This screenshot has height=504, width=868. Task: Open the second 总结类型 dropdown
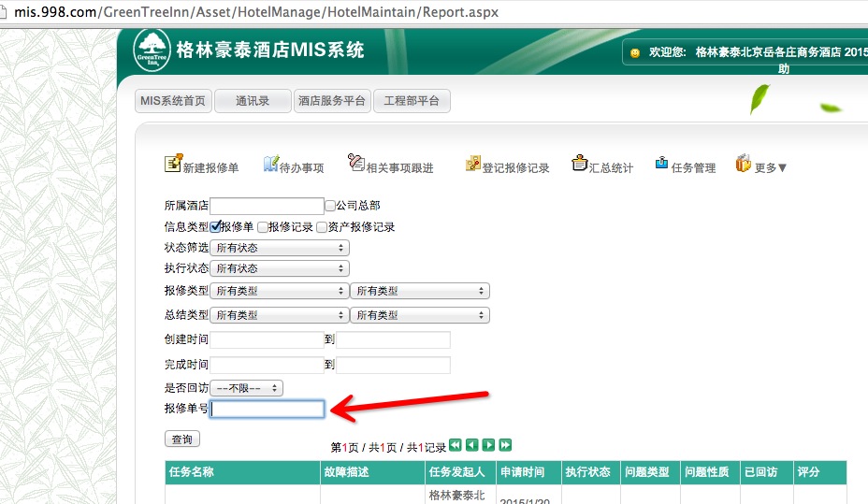tap(420, 315)
